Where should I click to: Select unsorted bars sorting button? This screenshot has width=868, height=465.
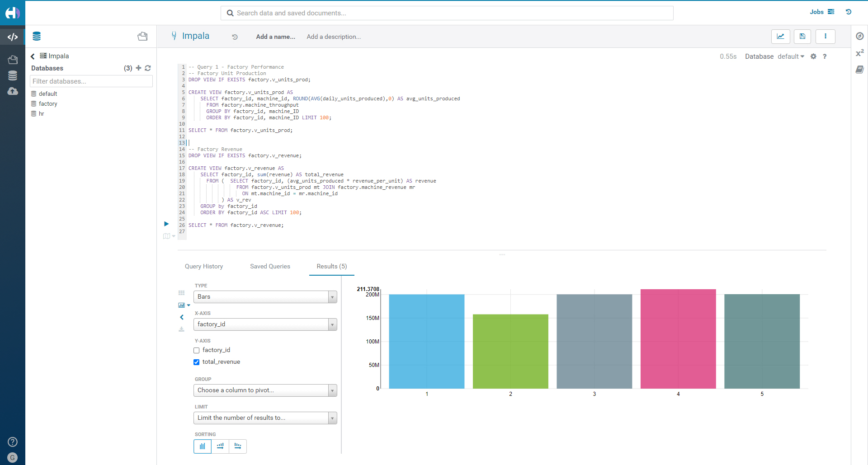203,446
